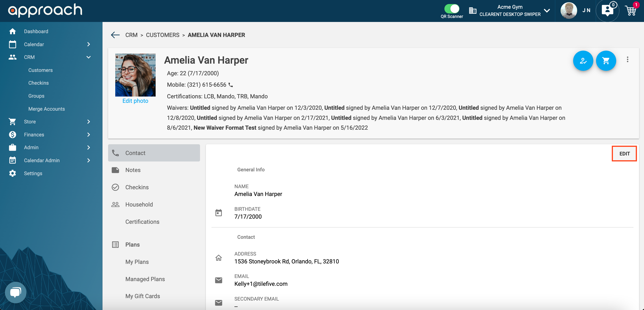Expand the Acme Gym location dropdown
This screenshot has width=644, height=310.
[547, 11]
